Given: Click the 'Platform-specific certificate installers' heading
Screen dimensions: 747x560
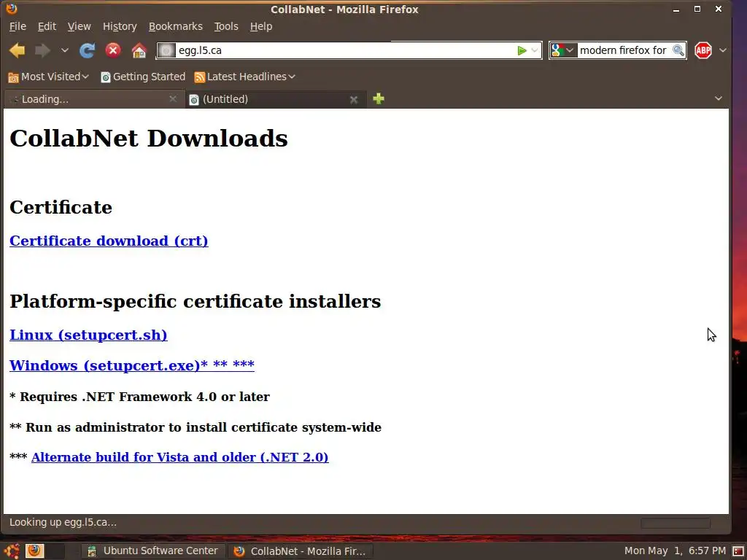Looking at the screenshot, I should (x=196, y=301).
